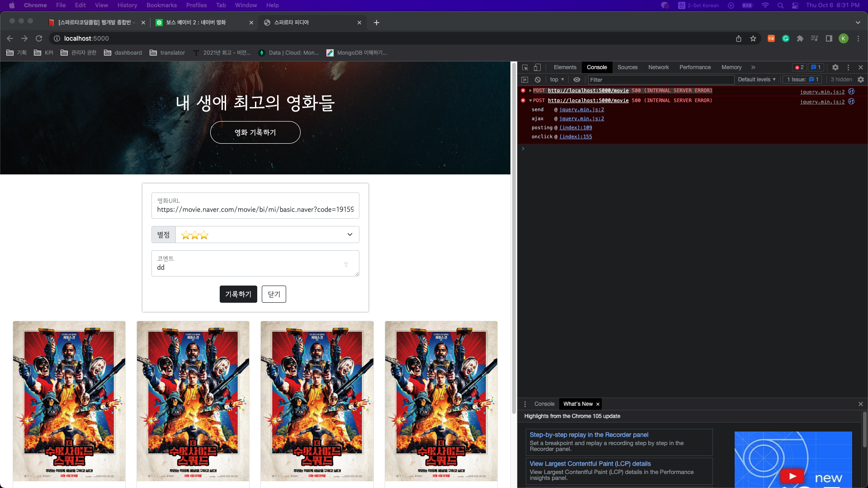Open the dashboard bookmark folder
This screenshot has width=868, height=488.
123,53
